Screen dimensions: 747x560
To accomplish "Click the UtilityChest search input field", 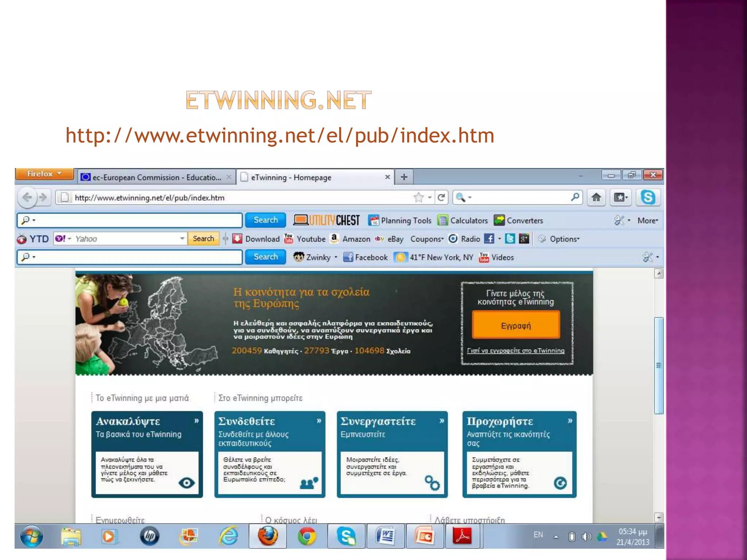I will pyautogui.click(x=130, y=220).
